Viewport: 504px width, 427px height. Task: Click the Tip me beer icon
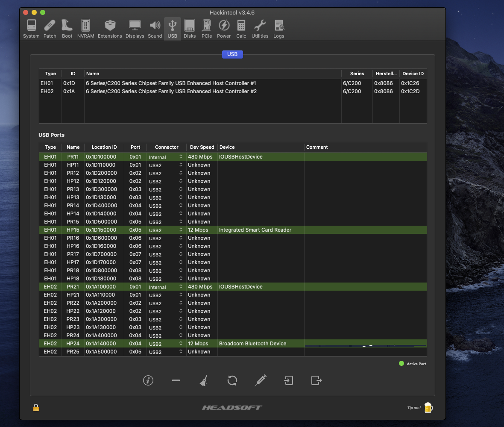point(428,408)
